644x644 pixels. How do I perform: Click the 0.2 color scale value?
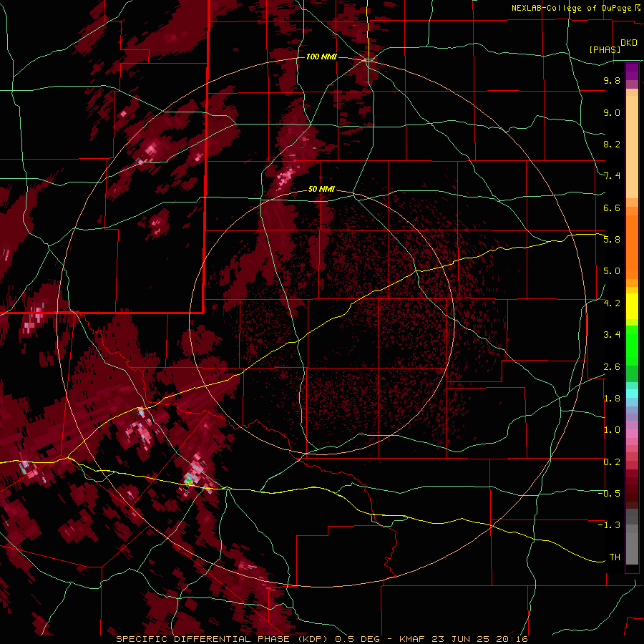point(612,462)
